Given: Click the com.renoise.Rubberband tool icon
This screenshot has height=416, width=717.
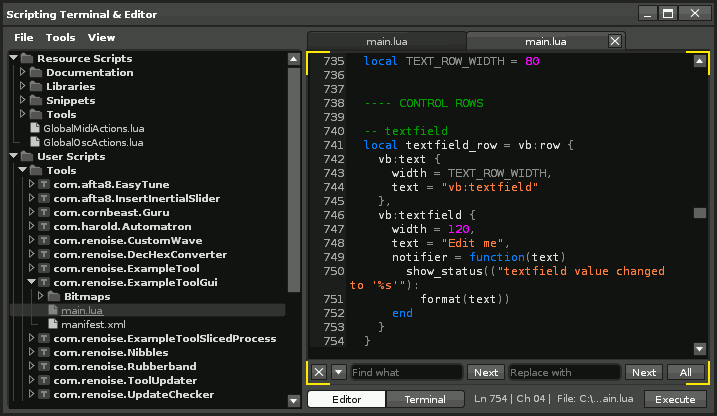Looking at the screenshot, I should [x=44, y=366].
